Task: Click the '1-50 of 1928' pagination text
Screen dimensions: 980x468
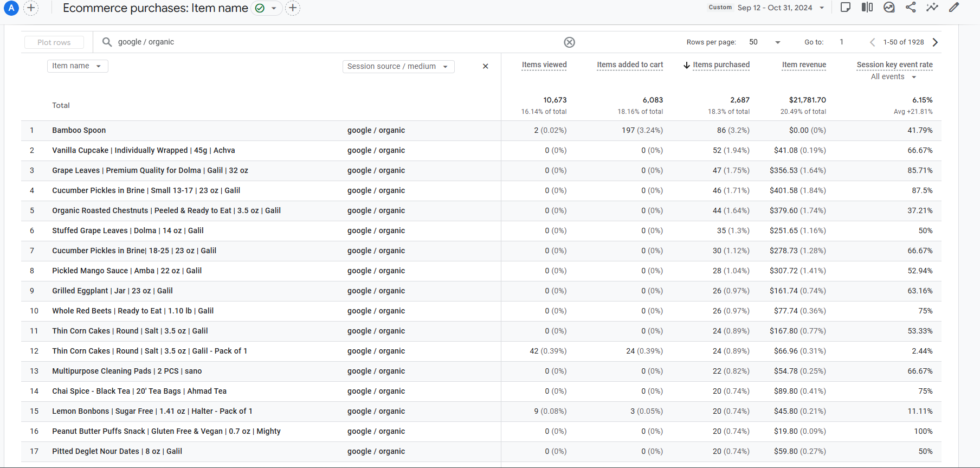Action: coord(904,42)
